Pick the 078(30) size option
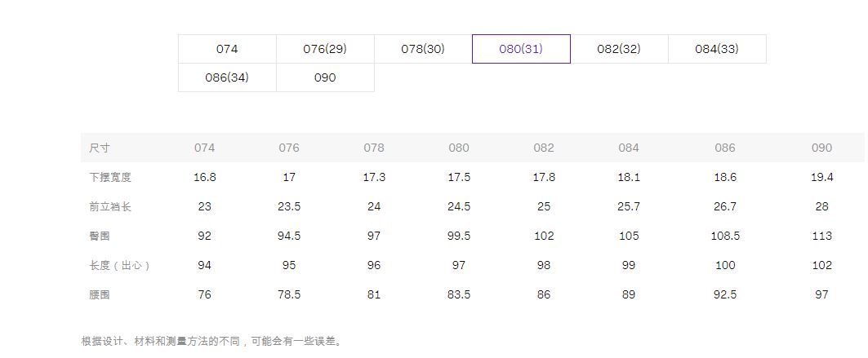868x358 pixels. (423, 49)
